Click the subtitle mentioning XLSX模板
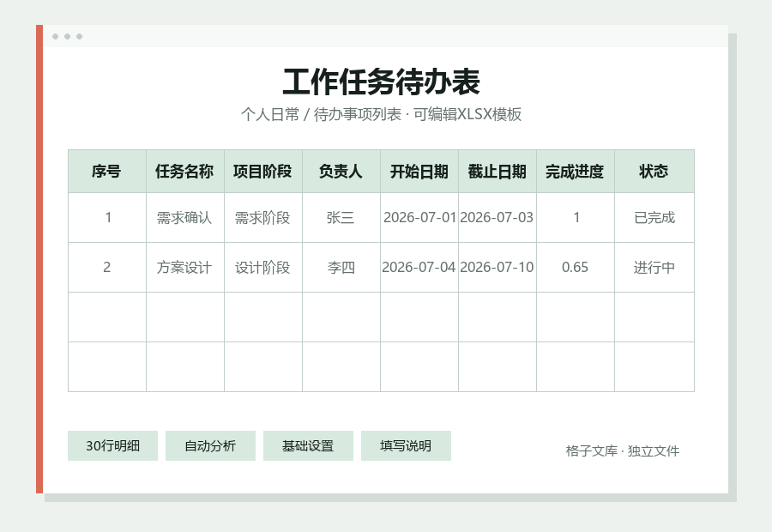 tap(381, 114)
